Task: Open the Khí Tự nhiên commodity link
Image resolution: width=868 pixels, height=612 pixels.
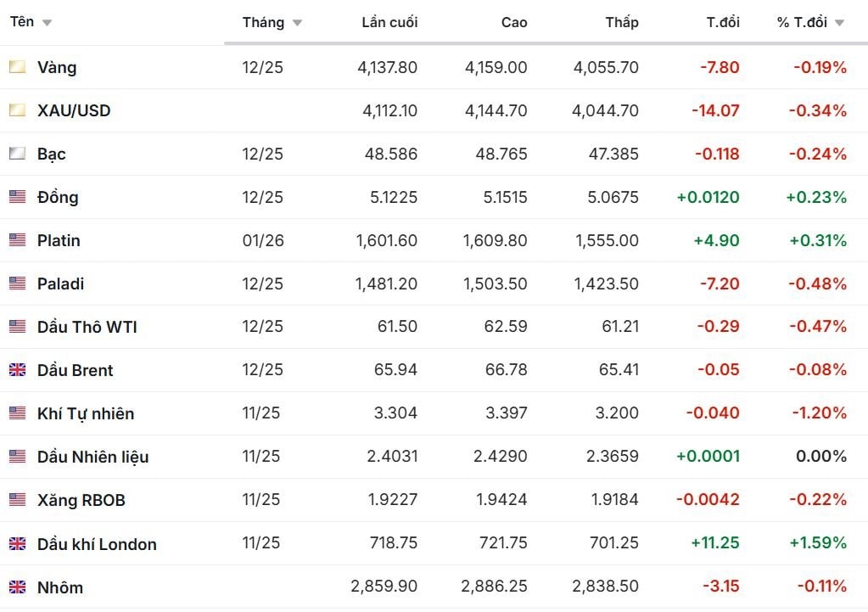Action: click(x=86, y=413)
